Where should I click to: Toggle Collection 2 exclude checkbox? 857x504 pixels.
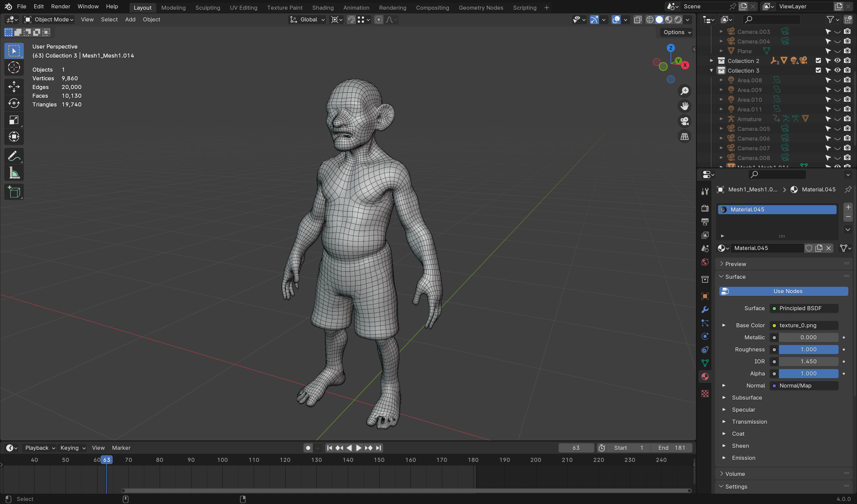(x=818, y=61)
